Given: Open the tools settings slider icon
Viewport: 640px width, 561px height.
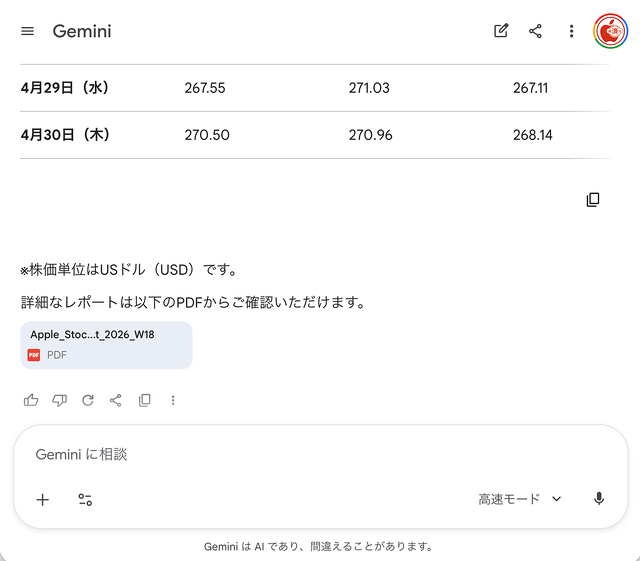Looking at the screenshot, I should (x=85, y=499).
